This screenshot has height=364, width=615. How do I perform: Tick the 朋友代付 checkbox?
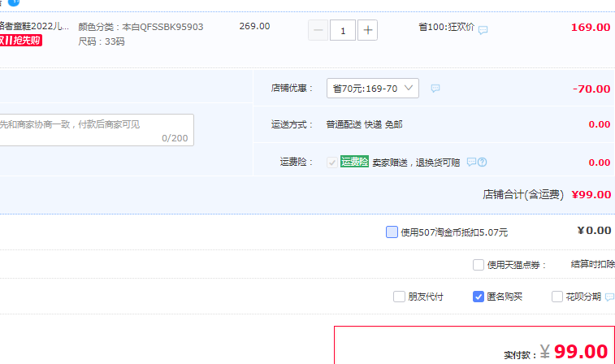click(399, 297)
